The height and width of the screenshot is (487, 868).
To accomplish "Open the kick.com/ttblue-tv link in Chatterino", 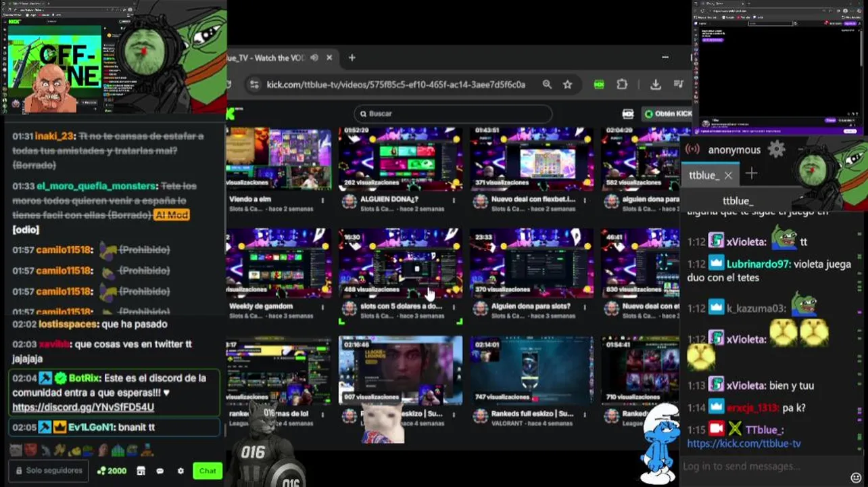I will pos(744,444).
